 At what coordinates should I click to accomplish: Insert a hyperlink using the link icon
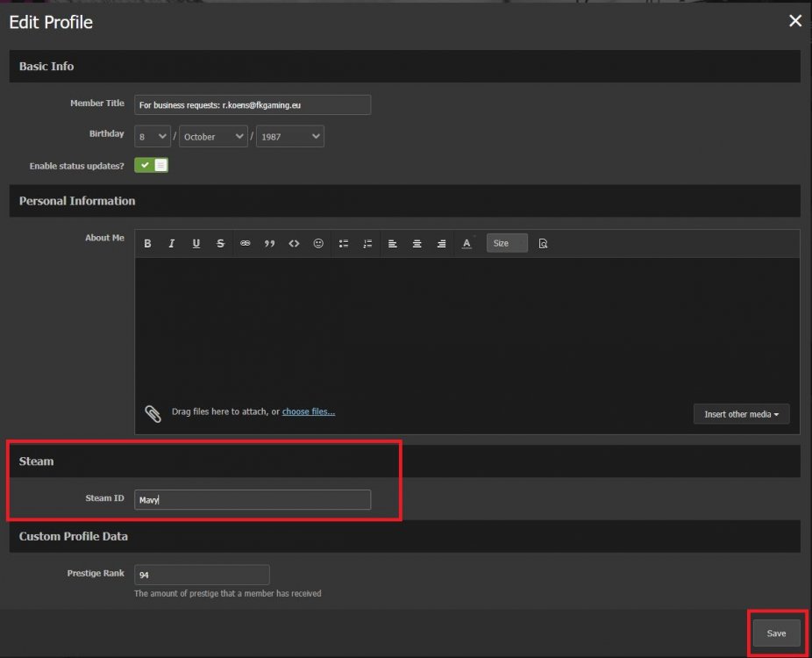pos(246,244)
